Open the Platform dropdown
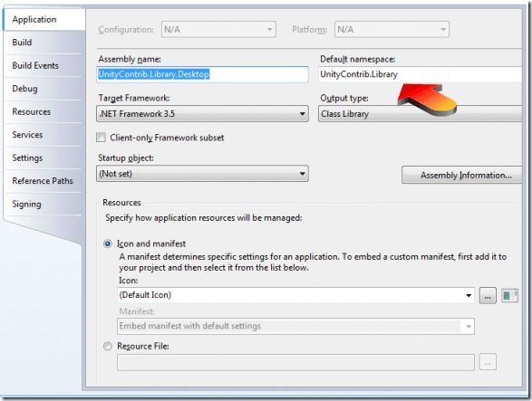 (x=392, y=30)
